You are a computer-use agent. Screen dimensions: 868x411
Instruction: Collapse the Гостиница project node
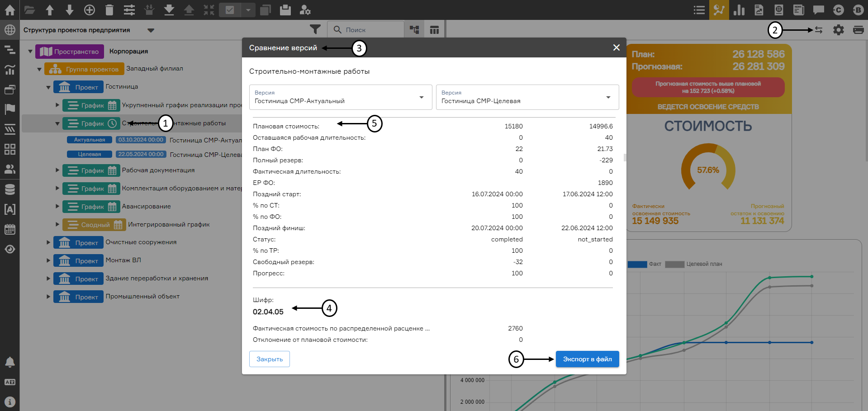coord(48,87)
